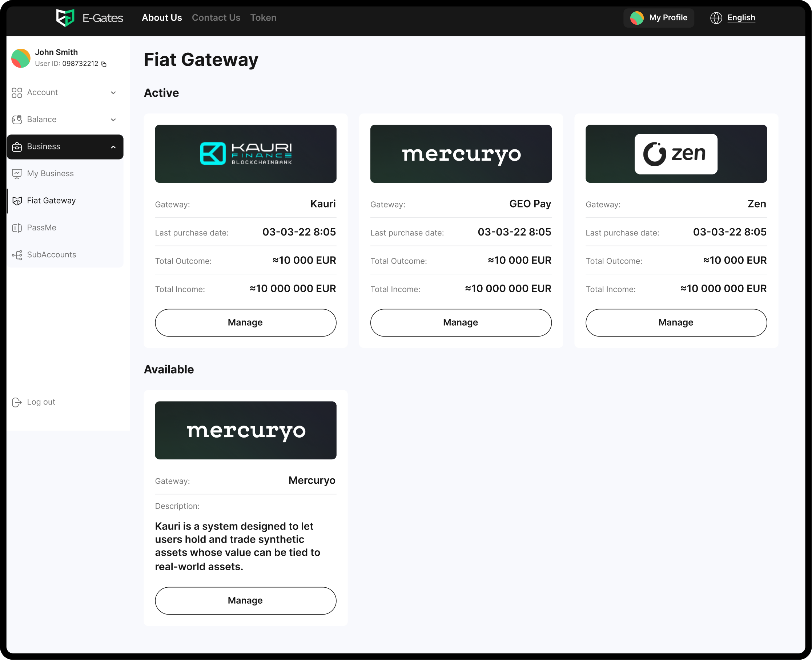Click the mercuryo banner under Available
Image resolution: width=812 pixels, height=660 pixels.
(246, 430)
